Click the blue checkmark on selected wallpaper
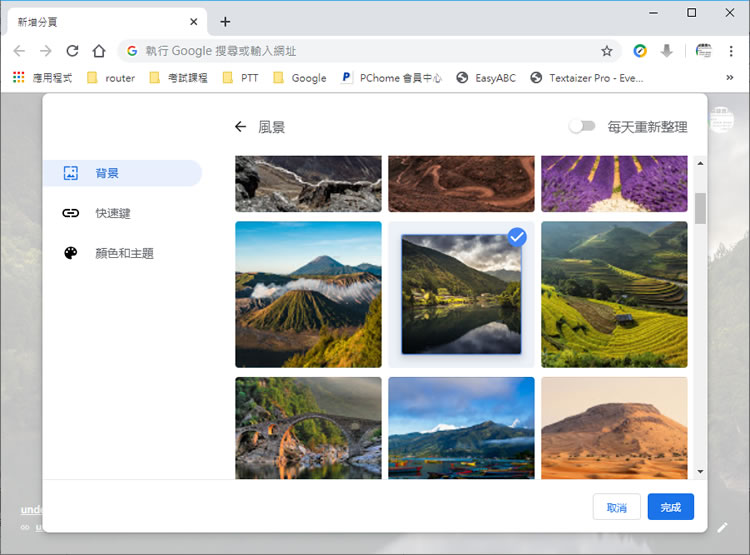This screenshot has width=750, height=555. point(517,237)
